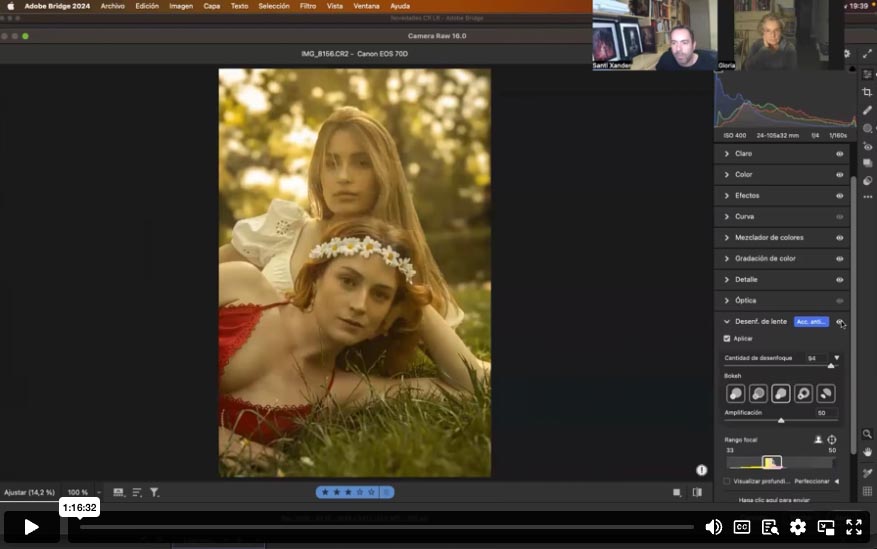The width and height of the screenshot is (877, 549).
Task: Toggle Desenf. de lente eye icon
Action: [x=840, y=322]
